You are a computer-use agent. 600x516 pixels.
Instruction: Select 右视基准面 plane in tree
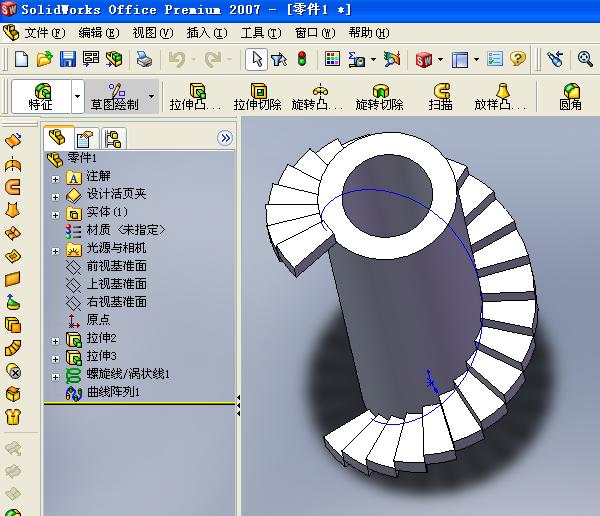pos(106,302)
